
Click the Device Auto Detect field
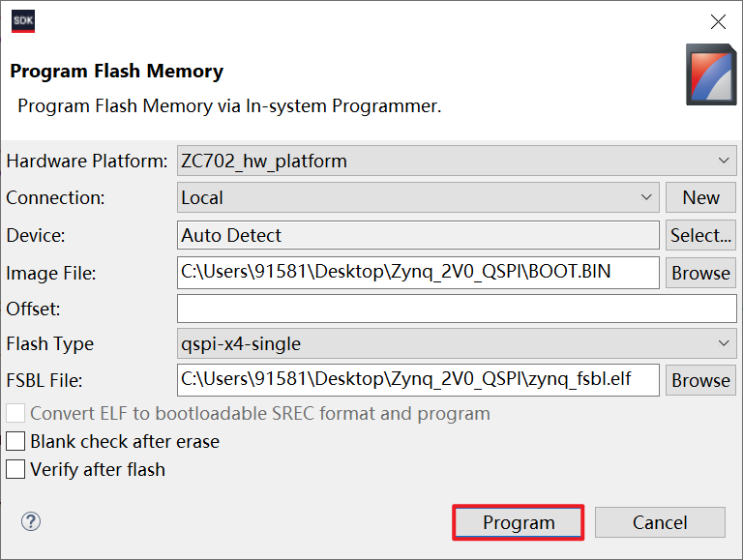[x=418, y=235]
